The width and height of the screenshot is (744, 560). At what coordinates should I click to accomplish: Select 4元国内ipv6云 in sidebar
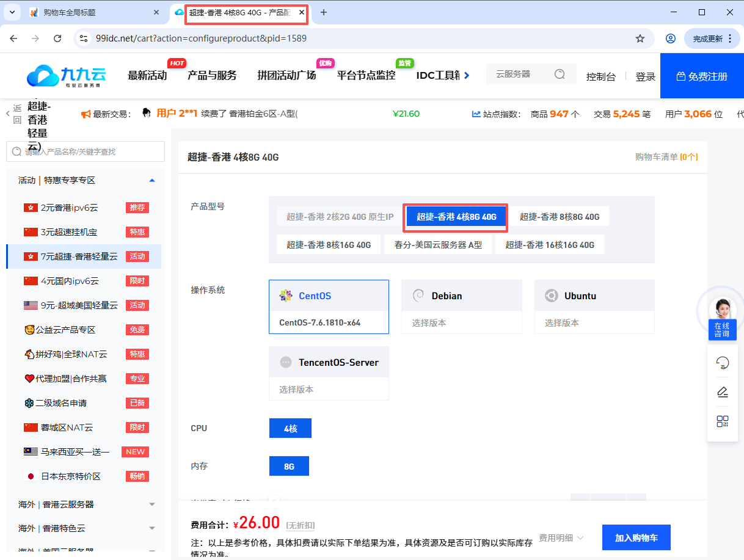[x=84, y=281]
